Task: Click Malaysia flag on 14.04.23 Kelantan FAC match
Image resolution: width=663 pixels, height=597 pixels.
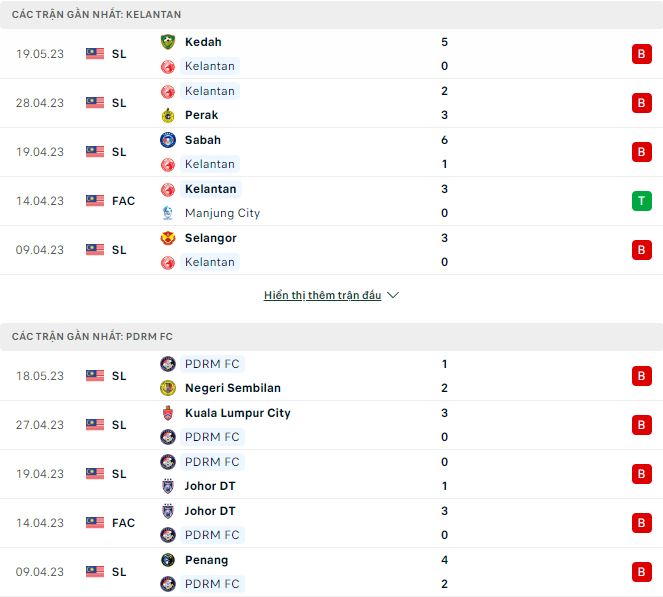Action: click(95, 201)
